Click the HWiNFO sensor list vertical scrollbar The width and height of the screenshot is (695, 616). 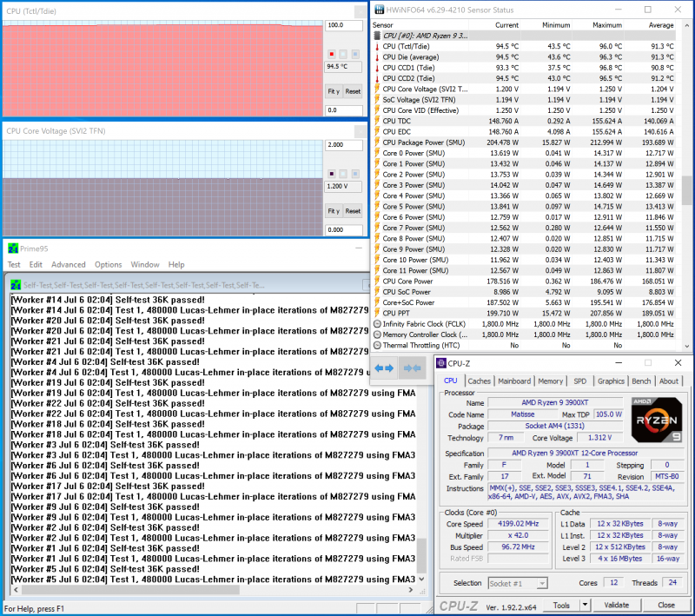tap(687, 186)
